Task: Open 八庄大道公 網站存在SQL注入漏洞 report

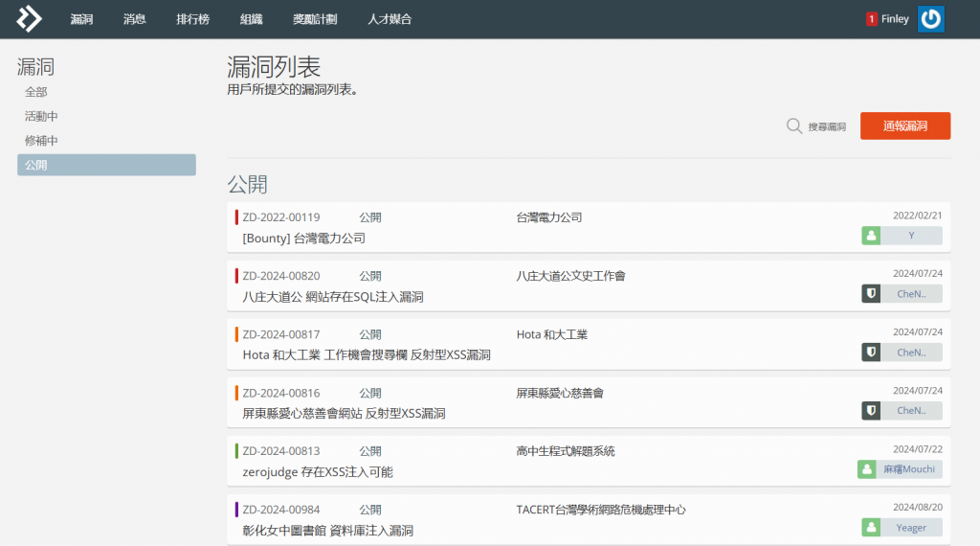Action: coord(333,297)
